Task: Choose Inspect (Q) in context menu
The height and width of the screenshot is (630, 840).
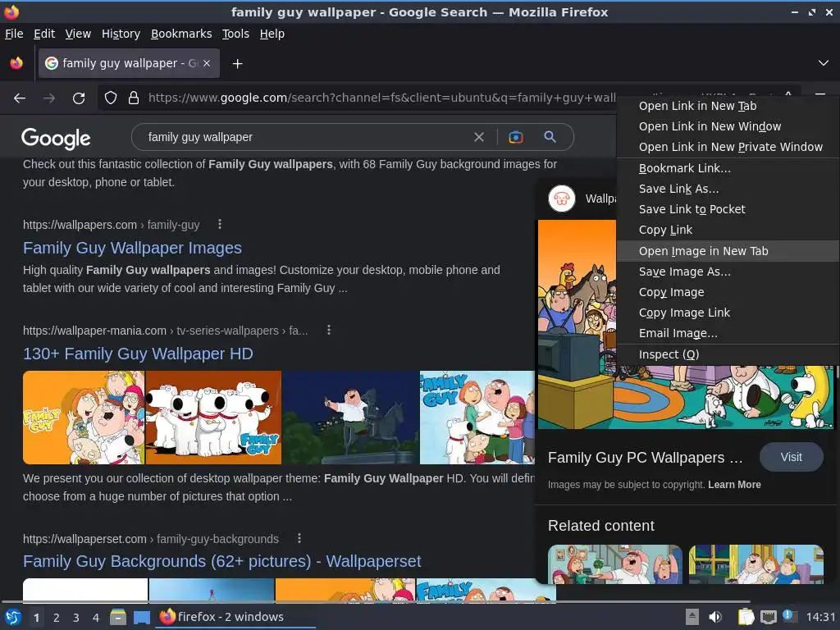Action: [728, 354]
